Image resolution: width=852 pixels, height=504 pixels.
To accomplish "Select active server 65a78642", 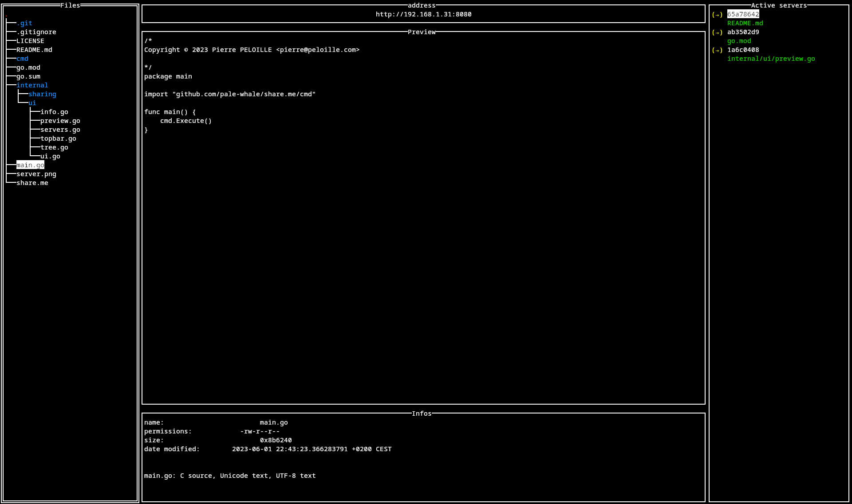I will [x=743, y=14].
